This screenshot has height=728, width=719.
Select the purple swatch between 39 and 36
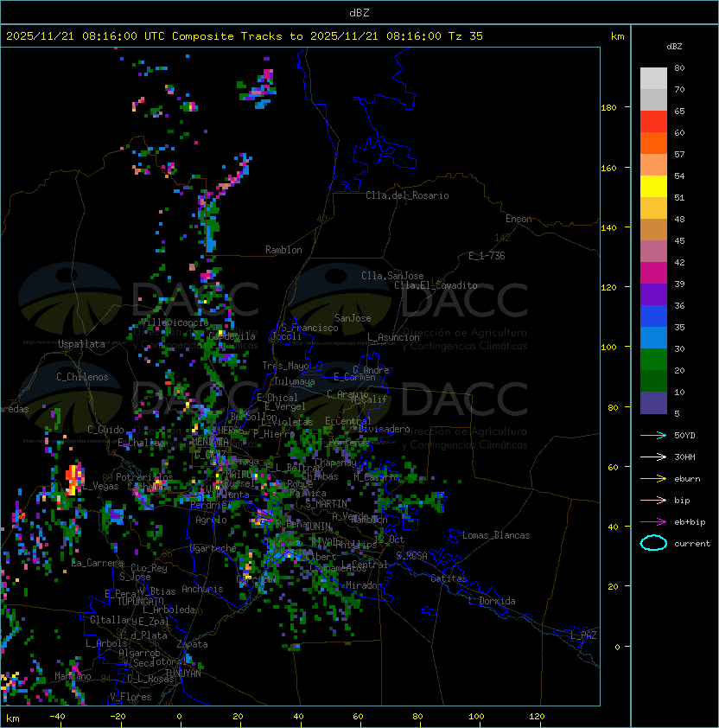pos(653,294)
